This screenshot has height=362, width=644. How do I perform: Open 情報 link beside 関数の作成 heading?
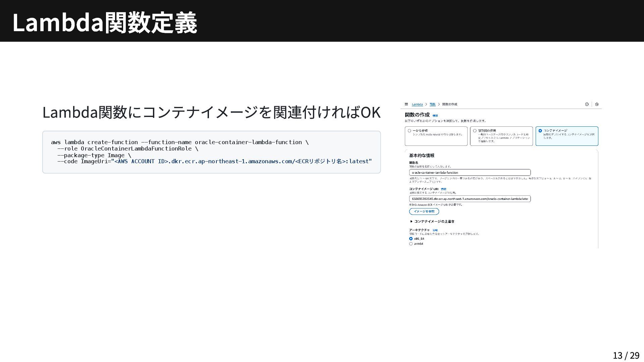click(435, 116)
